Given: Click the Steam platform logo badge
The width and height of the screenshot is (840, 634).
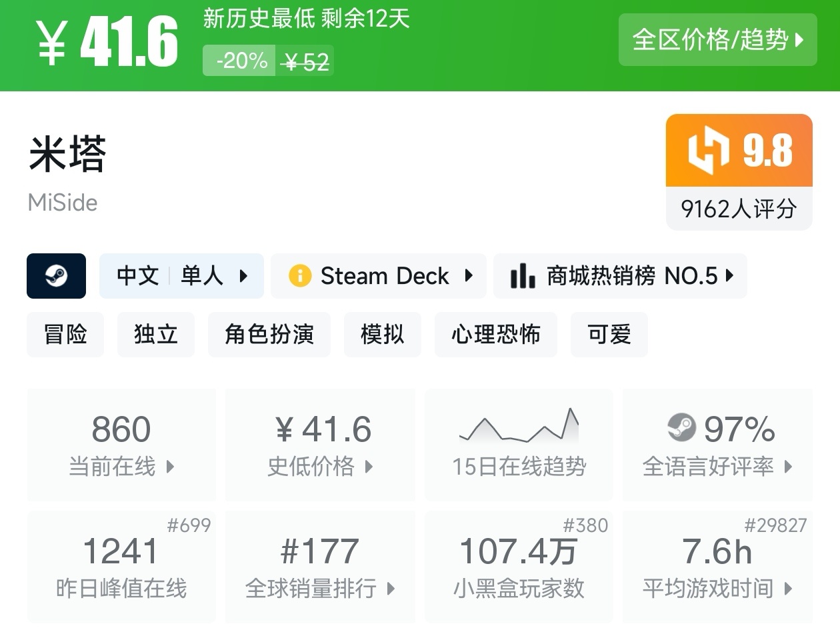Looking at the screenshot, I should [56, 276].
